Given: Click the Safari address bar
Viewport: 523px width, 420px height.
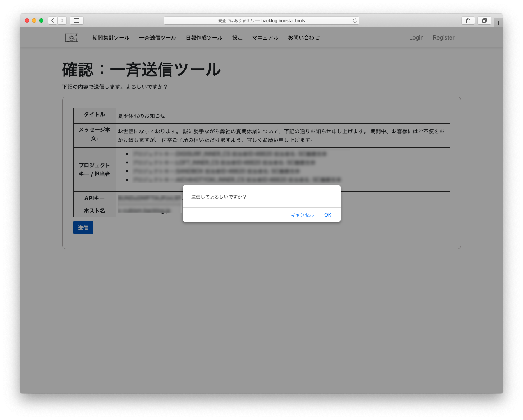Looking at the screenshot, I should pyautogui.click(x=261, y=20).
